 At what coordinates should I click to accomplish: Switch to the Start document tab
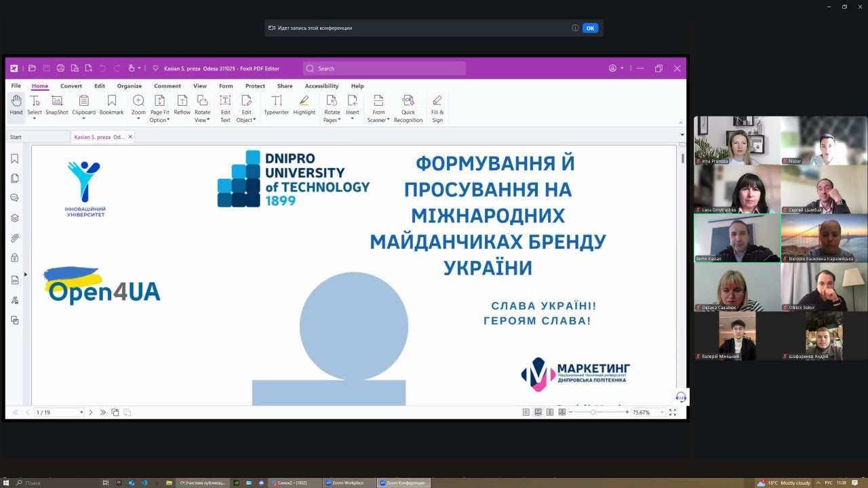pos(16,137)
